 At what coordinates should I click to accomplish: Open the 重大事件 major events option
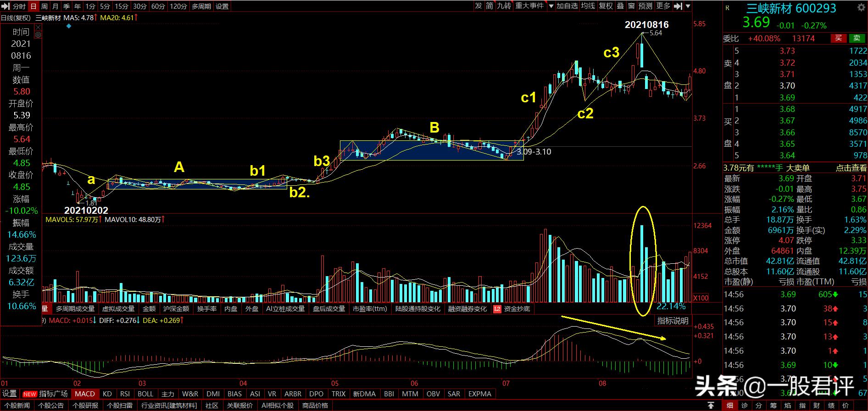coord(530,6)
